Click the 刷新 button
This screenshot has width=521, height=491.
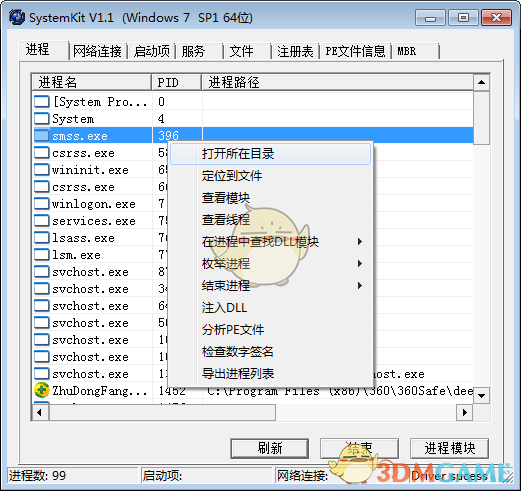270,448
